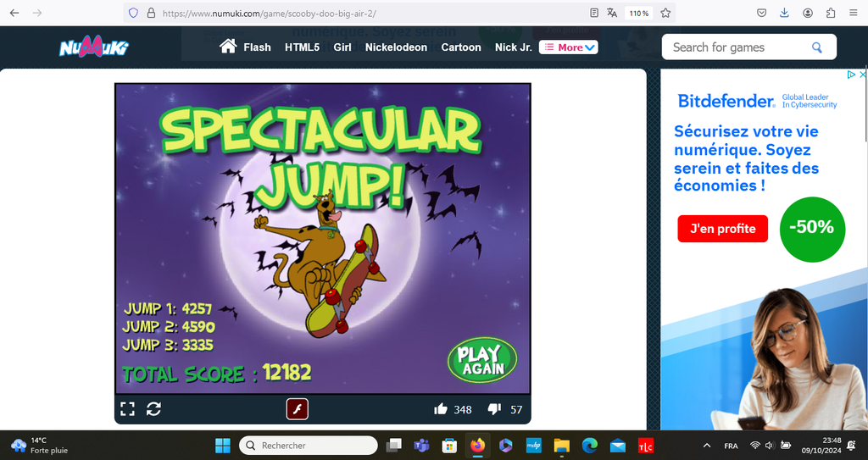Open the browser translate page icon

611,13
